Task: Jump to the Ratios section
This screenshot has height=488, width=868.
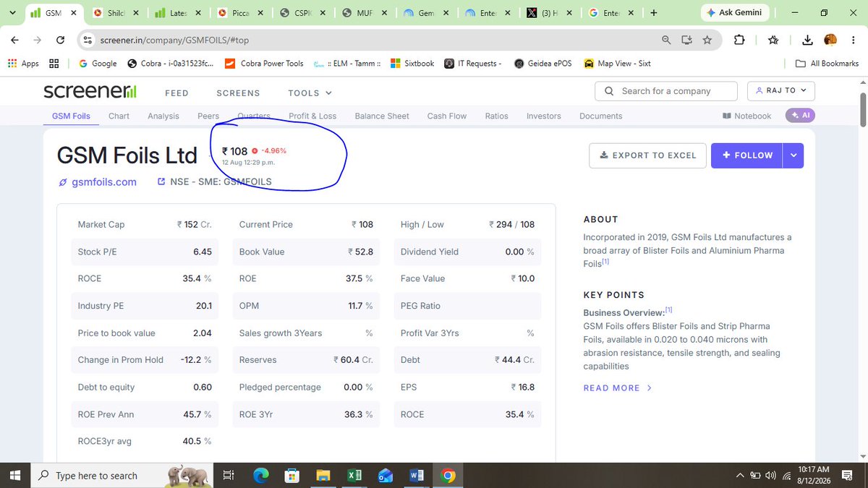Action: (x=496, y=116)
